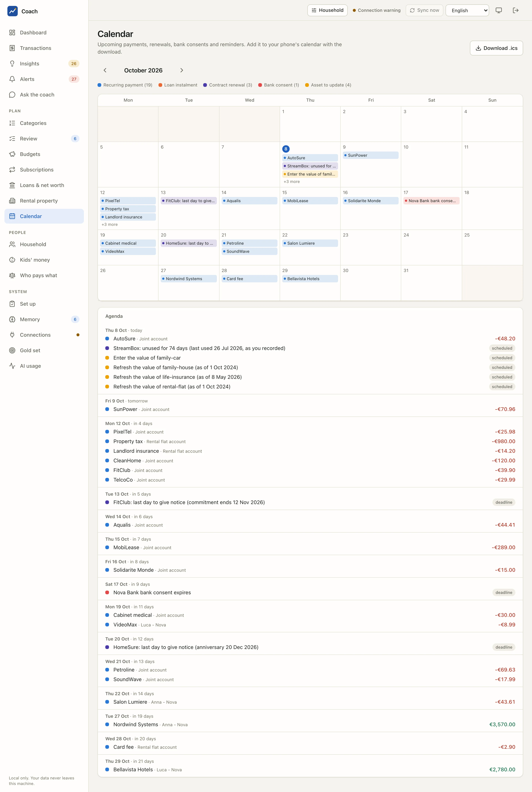Click the Loans & net worth bank icon
Viewport: 532px width, 792px height.
click(12, 185)
